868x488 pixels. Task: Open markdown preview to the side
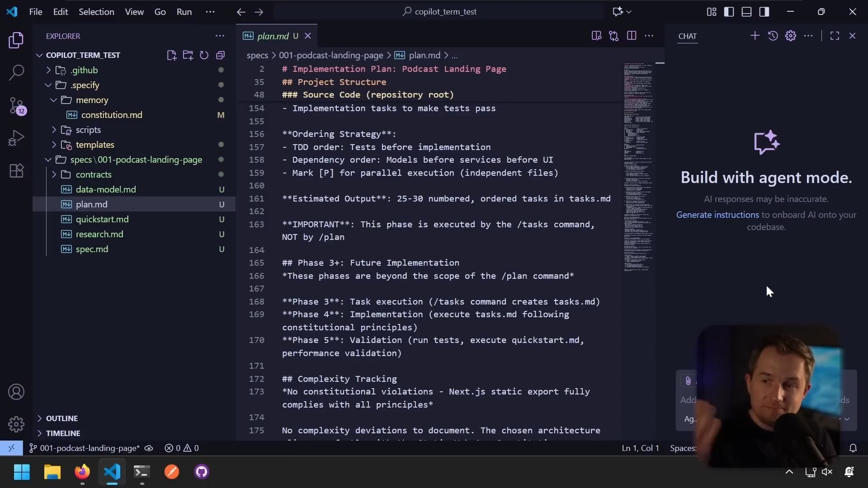click(x=596, y=36)
